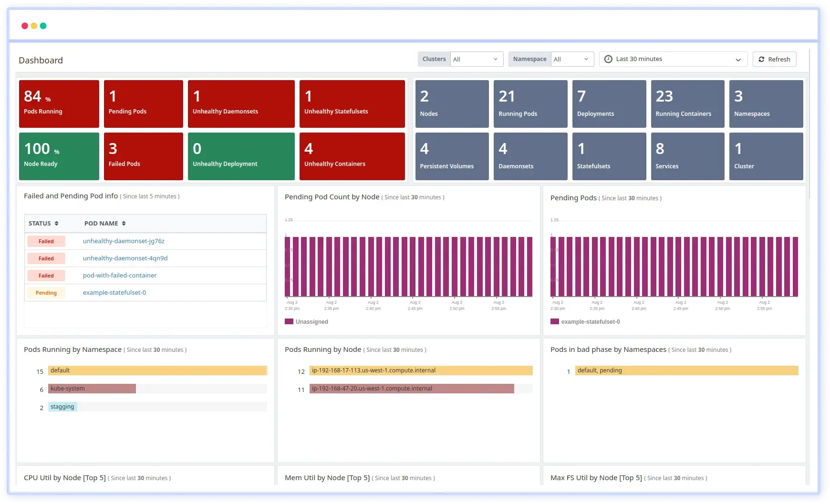Open the Namespaces tile
The height and width of the screenshot is (504, 830).
pyautogui.click(x=766, y=104)
